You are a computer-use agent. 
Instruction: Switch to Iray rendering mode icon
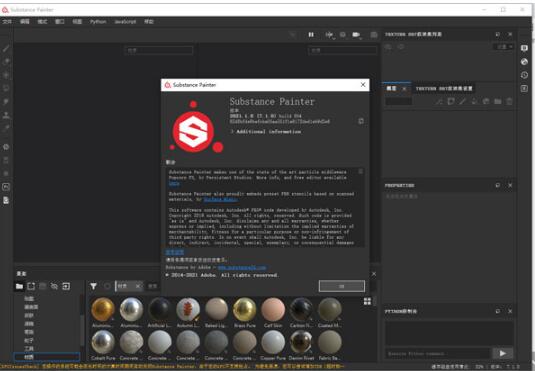point(374,35)
